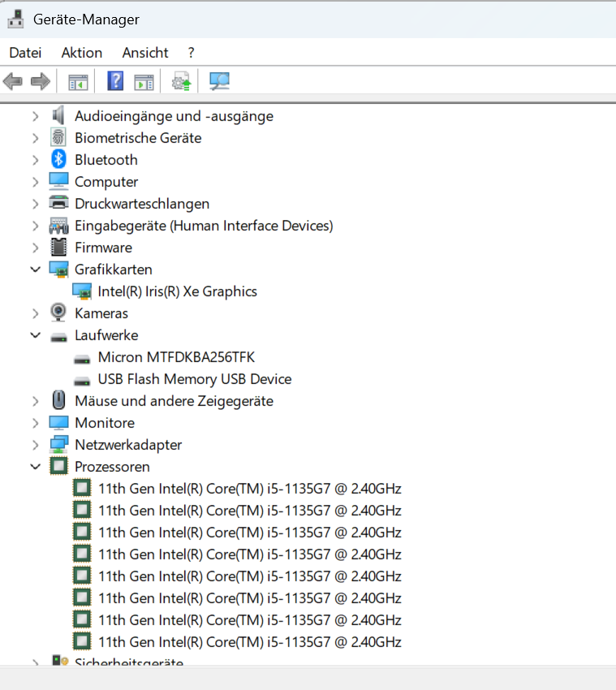Screen dimensions: 616x690
Task: Click the Laufwerke drive icon
Action: click(58, 337)
